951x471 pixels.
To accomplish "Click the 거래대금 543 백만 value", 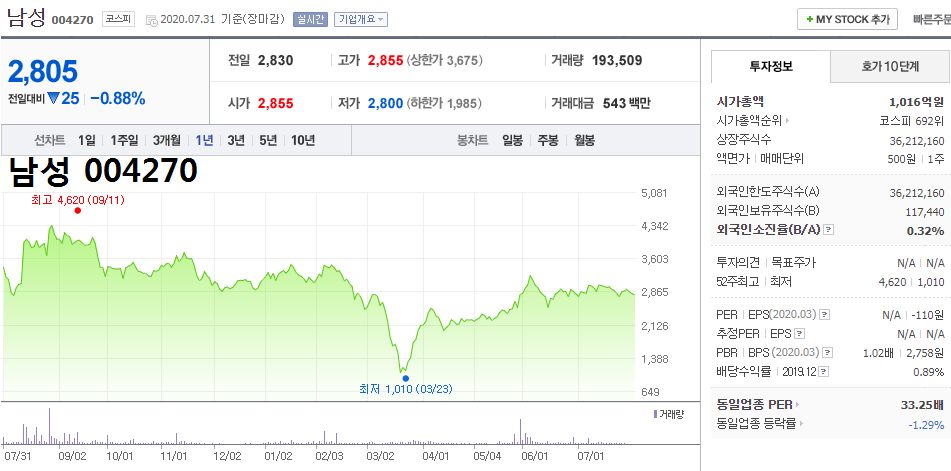I will [x=627, y=104].
